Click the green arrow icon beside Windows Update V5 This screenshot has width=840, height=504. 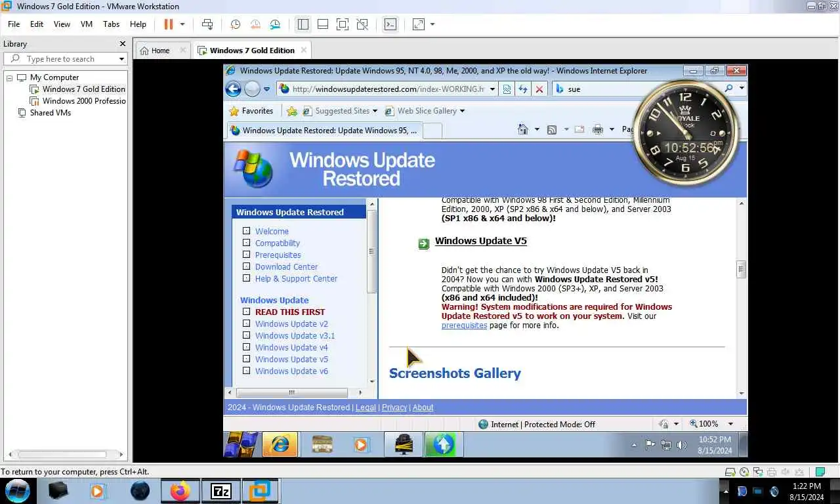[x=424, y=244]
